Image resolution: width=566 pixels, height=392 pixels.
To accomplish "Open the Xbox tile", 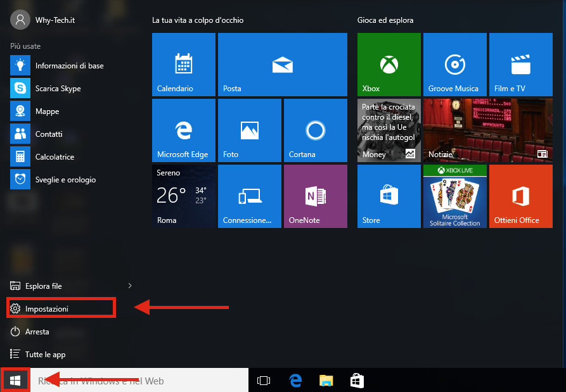I will 389,65.
